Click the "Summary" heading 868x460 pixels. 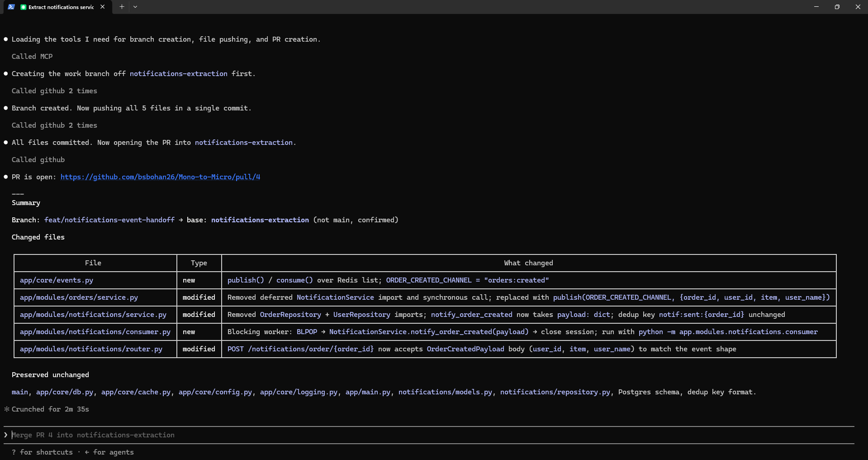pyautogui.click(x=26, y=203)
